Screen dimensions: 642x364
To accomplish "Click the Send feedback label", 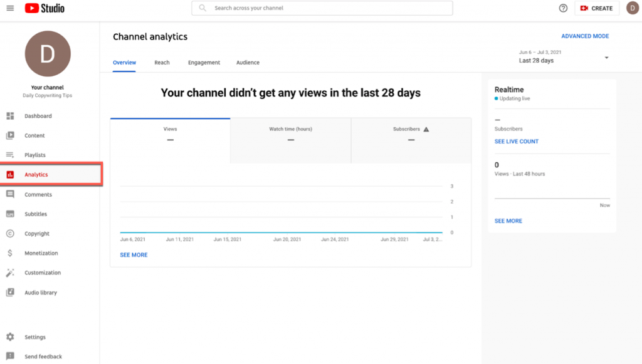I will [43, 356].
